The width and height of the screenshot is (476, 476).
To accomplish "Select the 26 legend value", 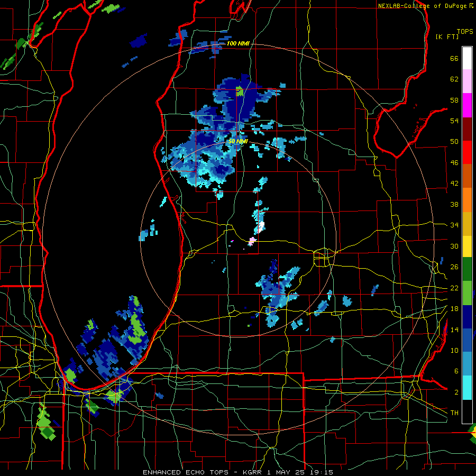I will (x=454, y=267).
